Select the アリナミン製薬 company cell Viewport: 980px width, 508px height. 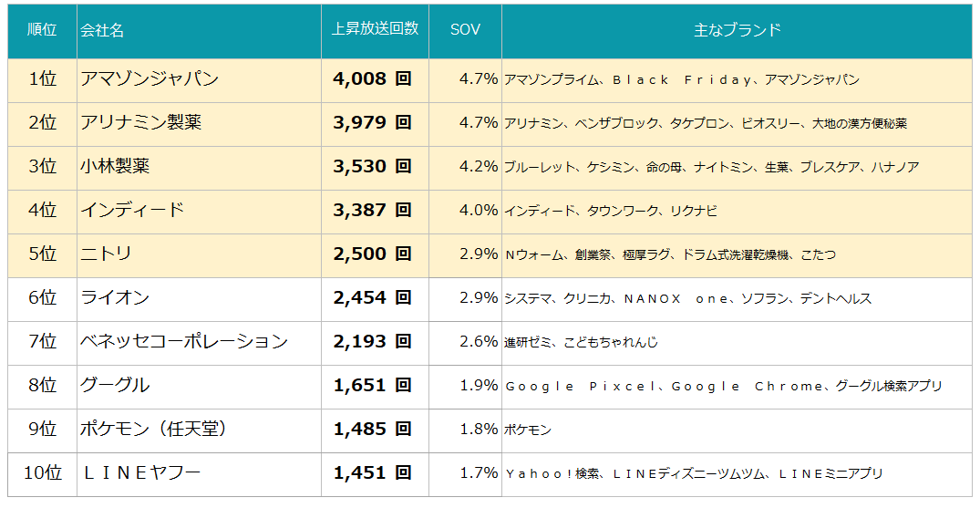click(x=140, y=123)
